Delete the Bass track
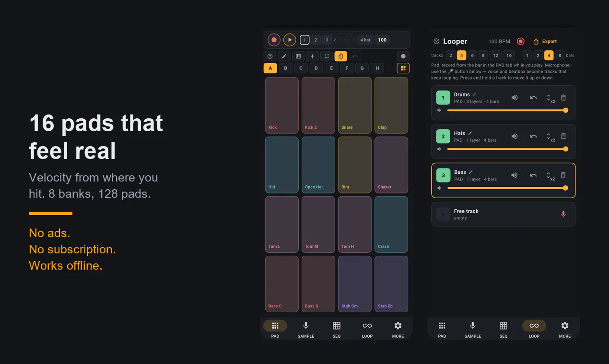The height and width of the screenshot is (364, 609). click(563, 175)
